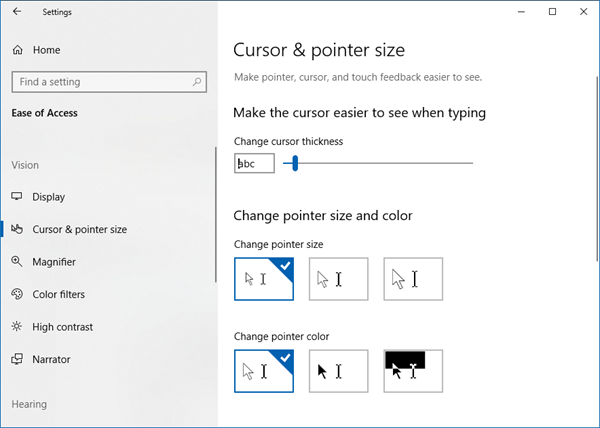Focus the Find a setting box
This screenshot has width=600, height=428.
coord(109,82)
